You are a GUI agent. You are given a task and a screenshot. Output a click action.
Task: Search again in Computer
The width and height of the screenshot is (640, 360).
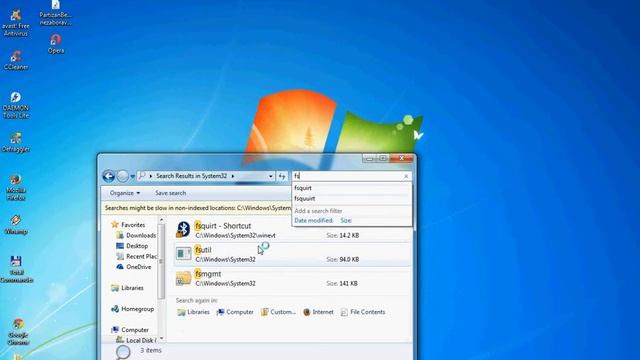pyautogui.click(x=235, y=312)
